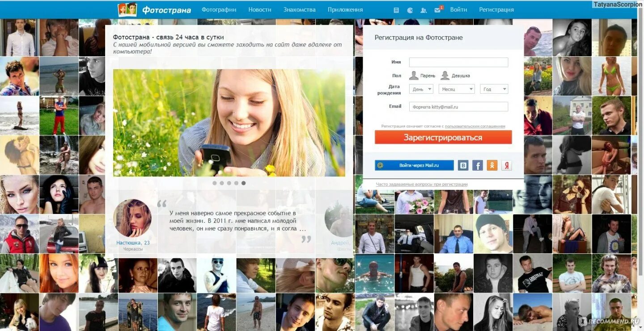Viewport: 644px width, 331px height.
Task: Select gender Девушка
Action: [x=455, y=75]
